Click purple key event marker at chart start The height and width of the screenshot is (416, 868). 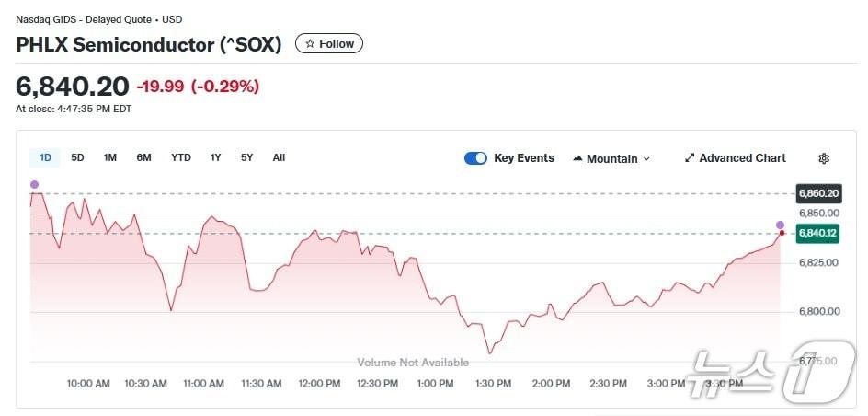pos(35,185)
